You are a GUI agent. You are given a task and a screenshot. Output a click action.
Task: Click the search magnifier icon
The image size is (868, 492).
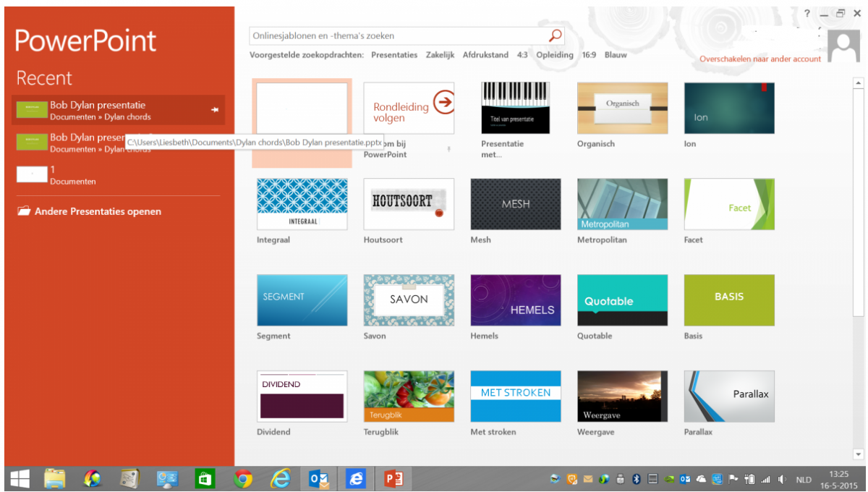555,35
